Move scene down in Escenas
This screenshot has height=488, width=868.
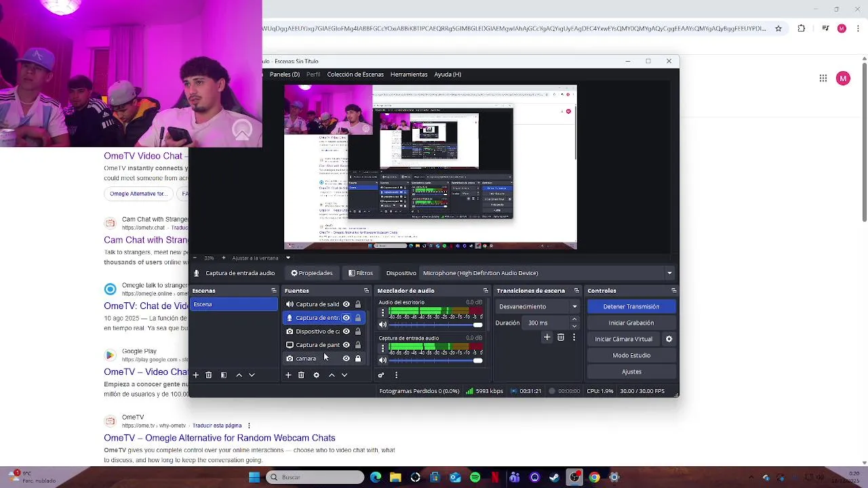pos(252,375)
